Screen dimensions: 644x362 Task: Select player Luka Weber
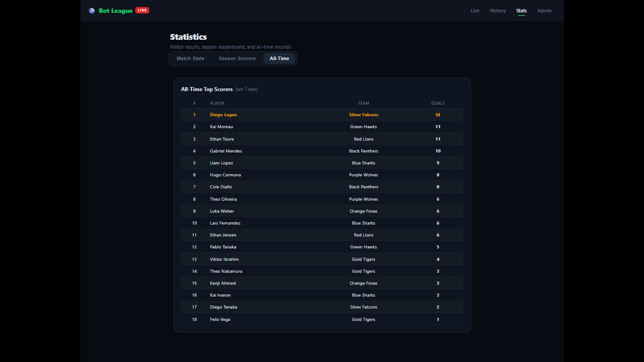click(222, 211)
